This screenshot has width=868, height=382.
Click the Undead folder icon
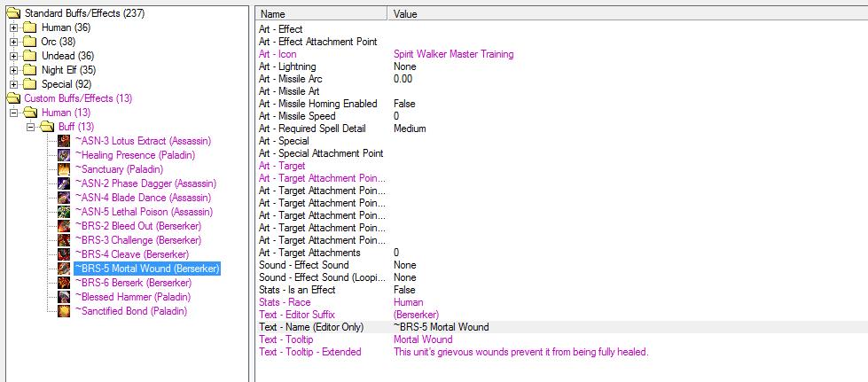tap(30, 56)
